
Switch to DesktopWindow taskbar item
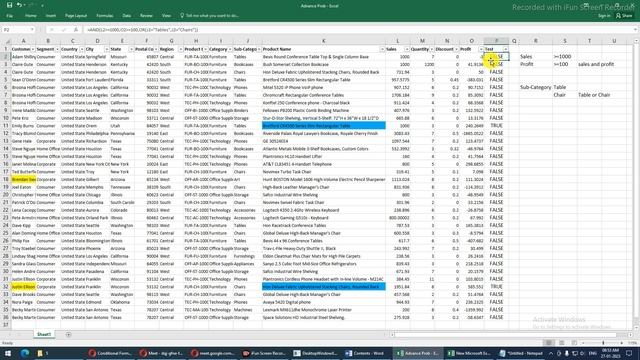click(316, 353)
